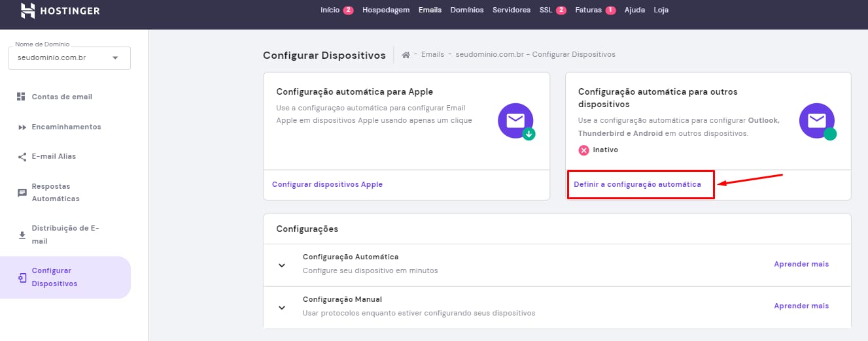This screenshot has height=341, width=868.
Task: Click the Contas de email grid icon
Action: point(22,97)
